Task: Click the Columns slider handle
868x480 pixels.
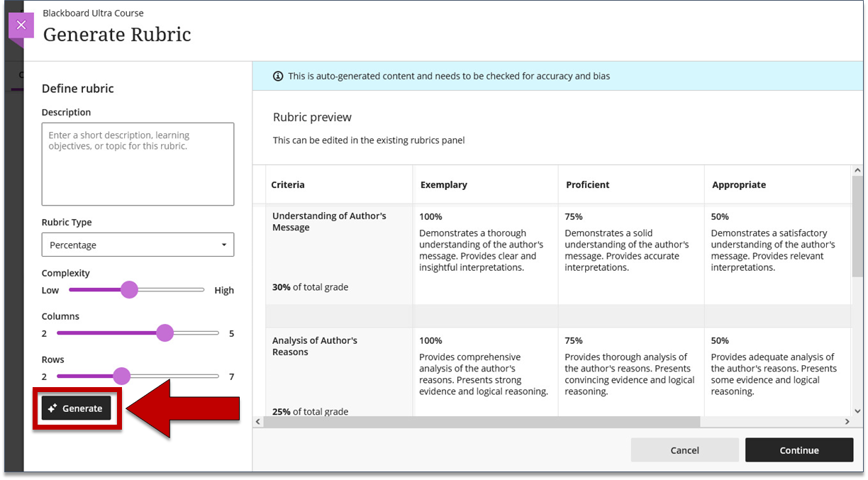Action: 165,333
